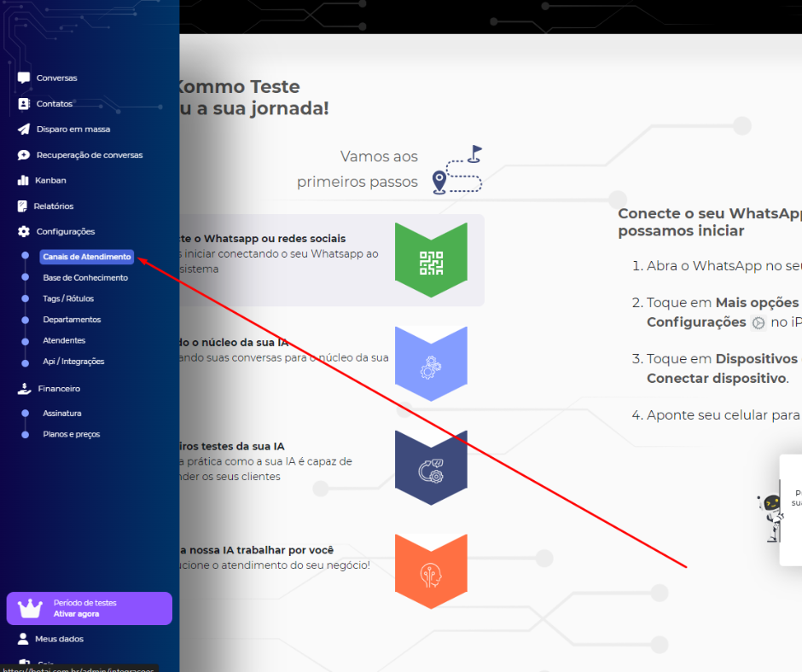
Task: Open the Tags / Rótulos submenu item
Action: pos(68,298)
